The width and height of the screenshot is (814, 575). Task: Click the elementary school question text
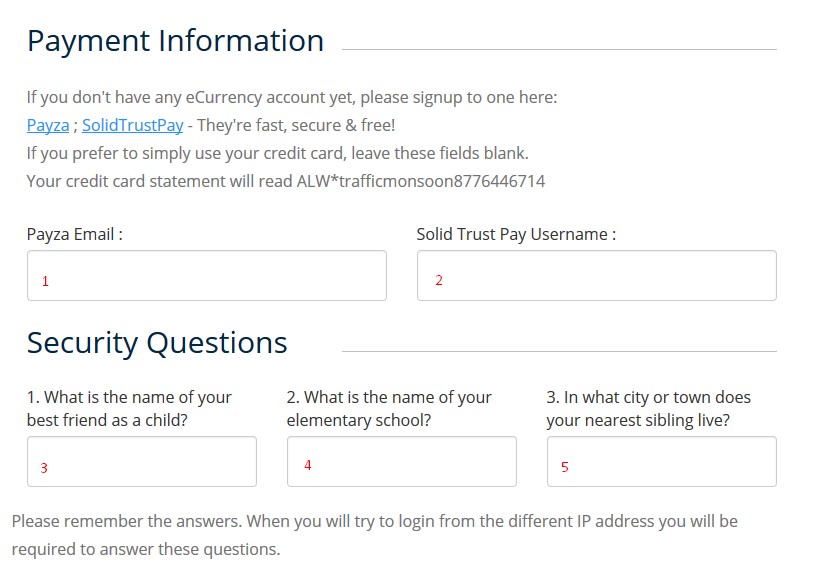coord(389,408)
